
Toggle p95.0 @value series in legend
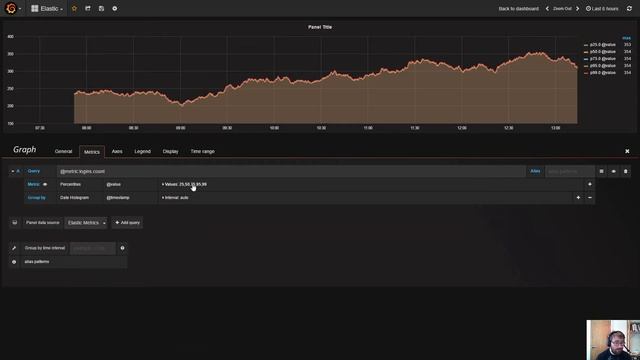pyautogui.click(x=602, y=66)
